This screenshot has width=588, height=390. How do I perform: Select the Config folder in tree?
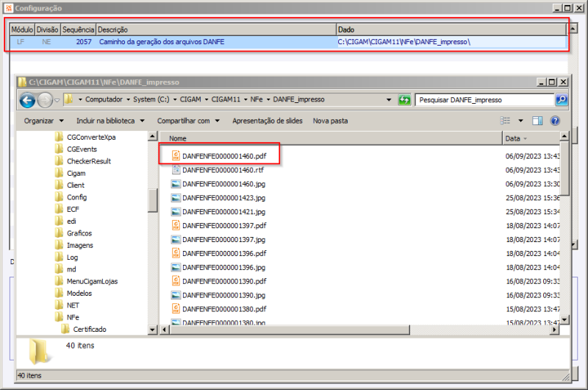(71, 197)
